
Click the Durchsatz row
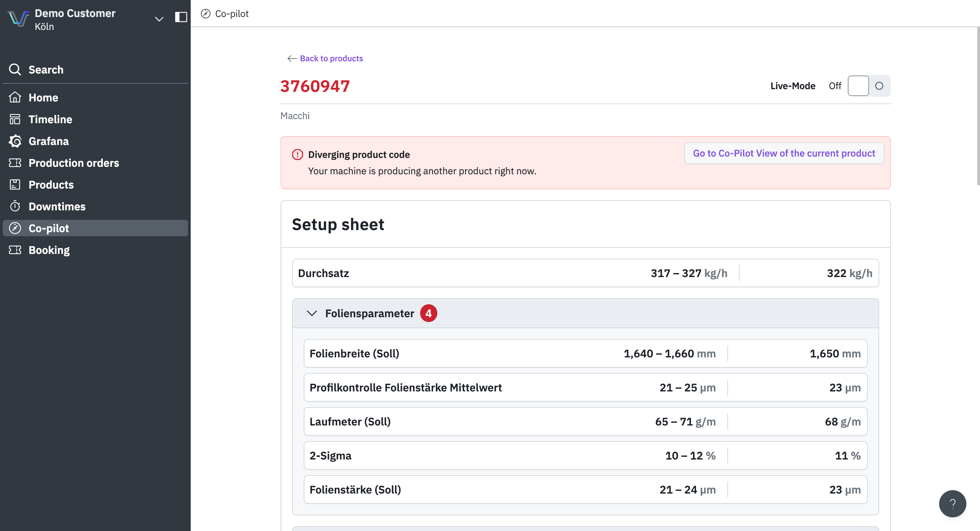(585, 273)
